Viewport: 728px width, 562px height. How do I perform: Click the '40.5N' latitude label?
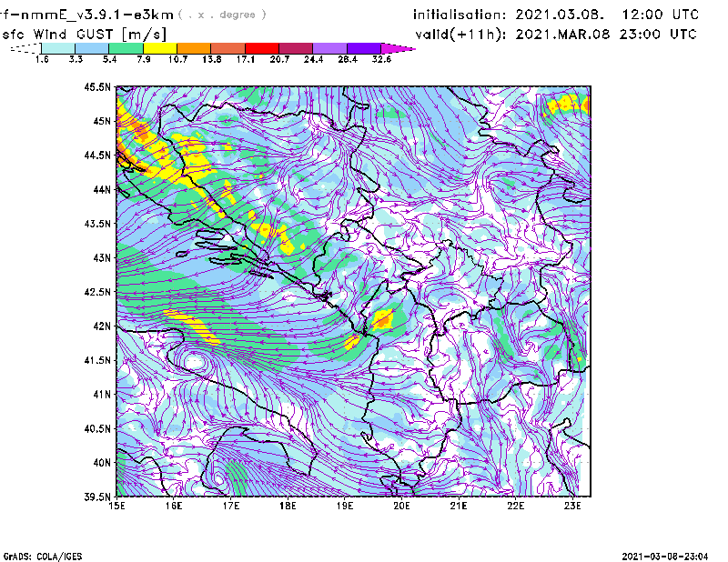click(x=97, y=428)
